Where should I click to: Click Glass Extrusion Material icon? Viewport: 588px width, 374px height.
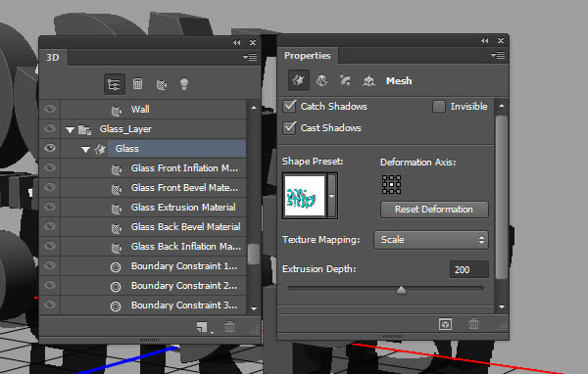tap(117, 208)
